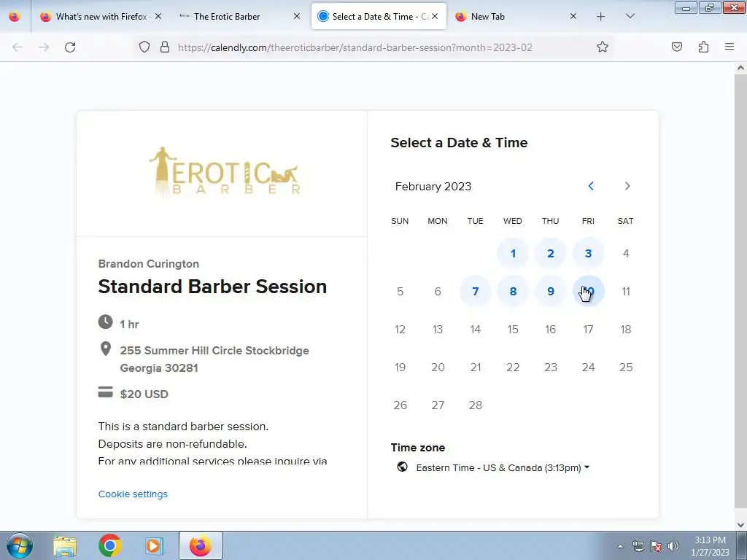
Task: Click the address bar URL field
Action: pyautogui.click(x=355, y=47)
